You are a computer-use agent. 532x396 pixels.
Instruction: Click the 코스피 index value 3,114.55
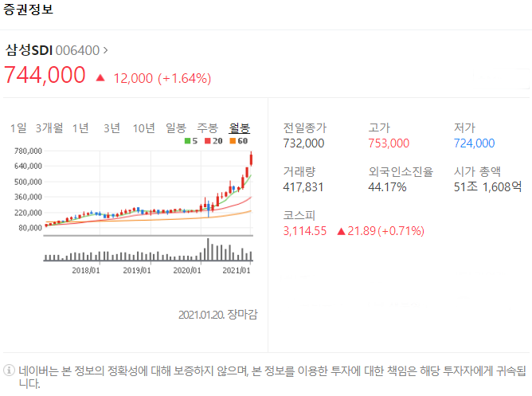pos(305,231)
